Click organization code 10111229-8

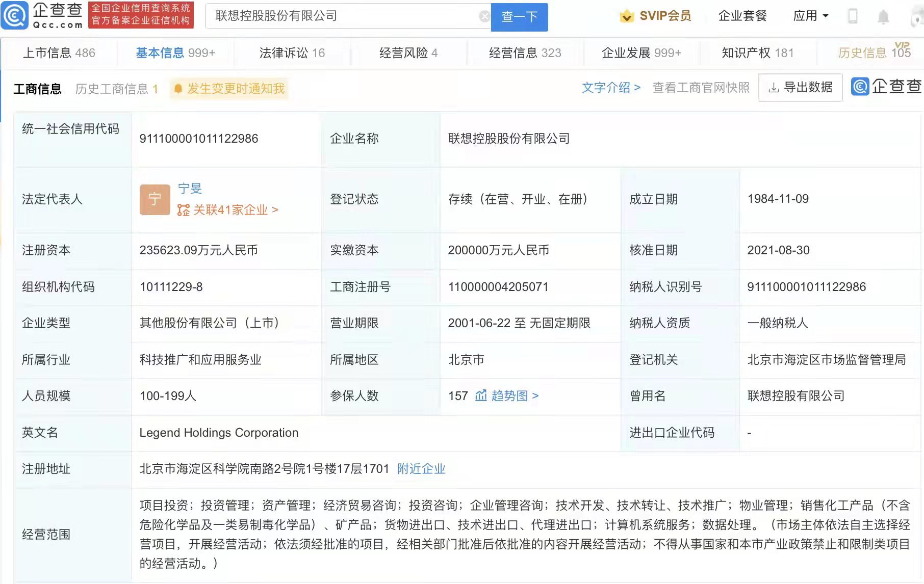tap(171, 287)
